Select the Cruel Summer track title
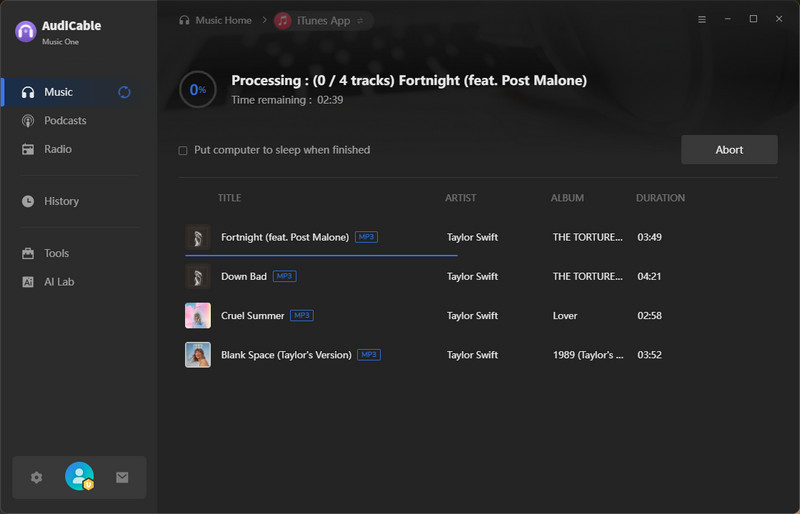800x514 pixels. click(x=252, y=316)
